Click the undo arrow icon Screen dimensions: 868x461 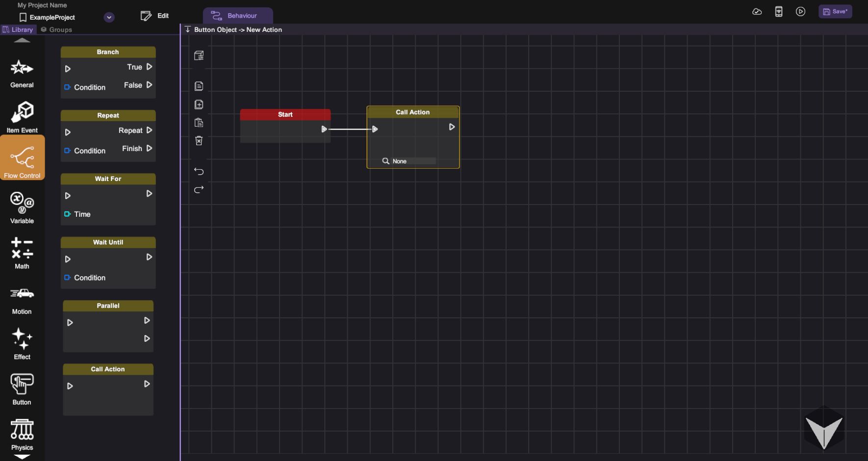[x=199, y=171]
